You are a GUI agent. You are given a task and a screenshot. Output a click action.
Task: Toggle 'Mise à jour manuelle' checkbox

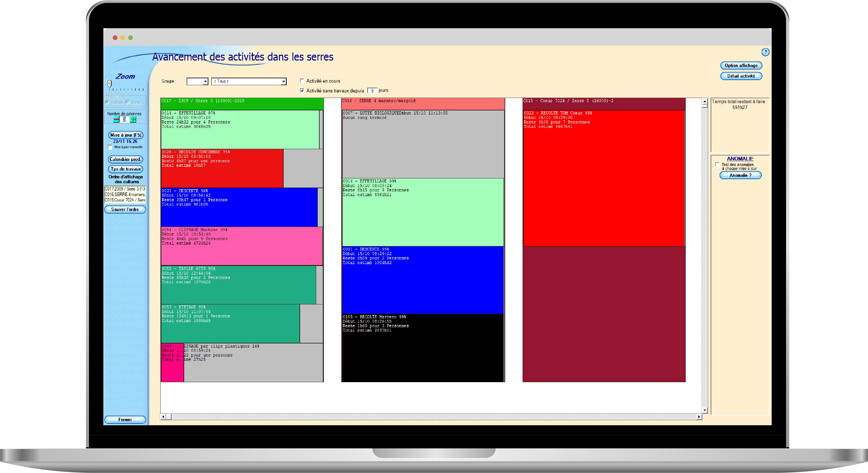pos(110,147)
